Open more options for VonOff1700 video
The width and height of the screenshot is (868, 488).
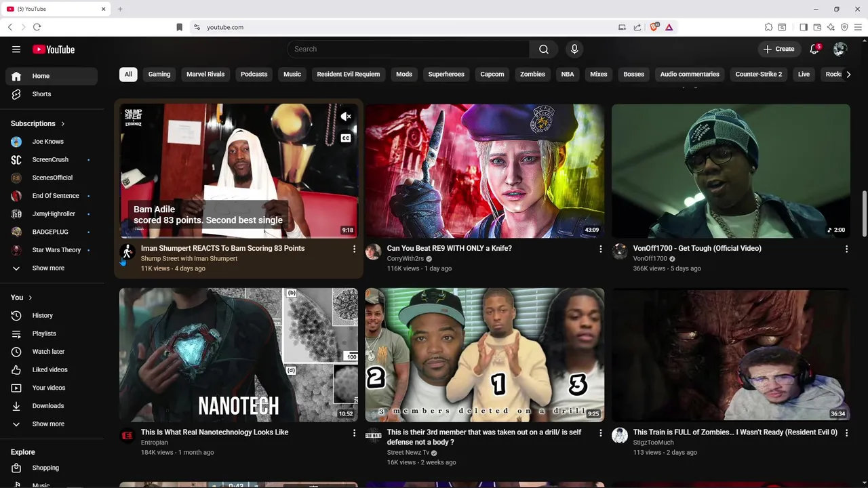point(846,249)
